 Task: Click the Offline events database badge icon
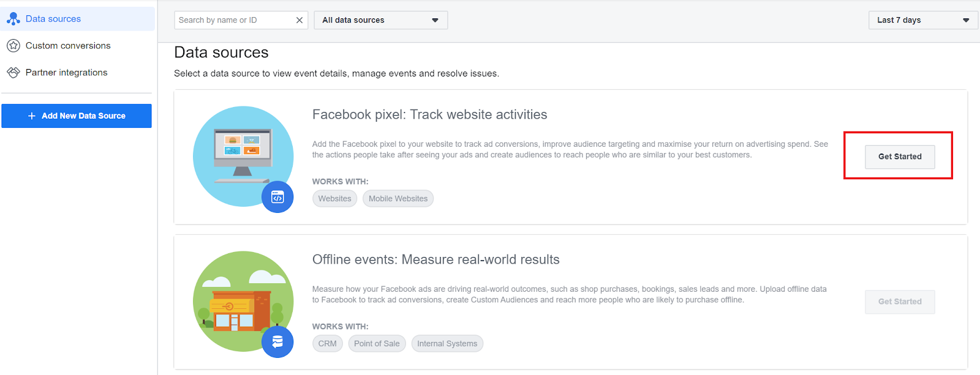[277, 342]
